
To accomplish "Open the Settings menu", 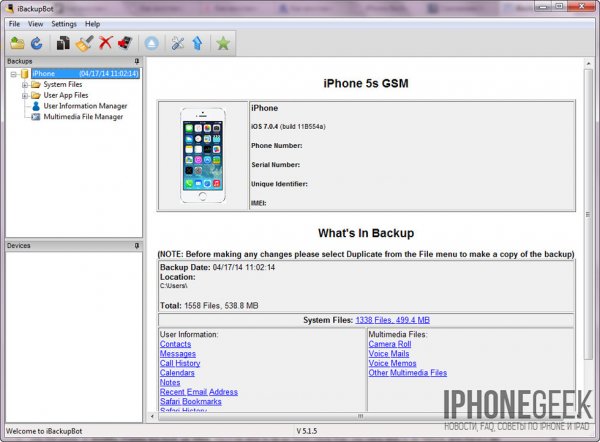I will pos(64,24).
